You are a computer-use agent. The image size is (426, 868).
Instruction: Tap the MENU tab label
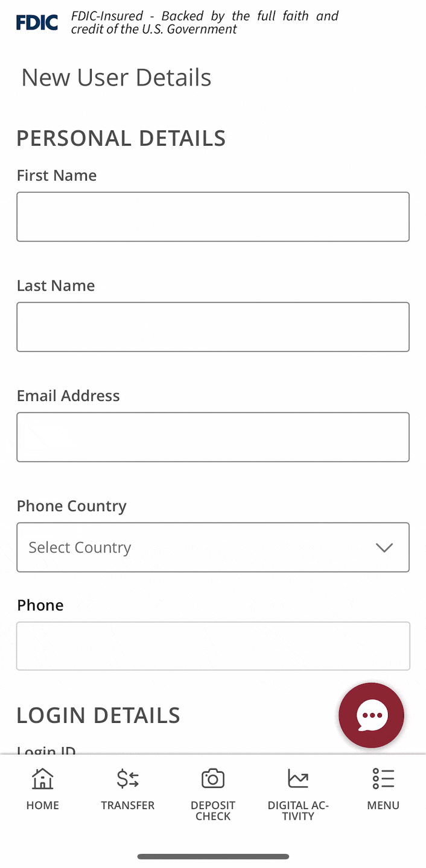tap(383, 805)
